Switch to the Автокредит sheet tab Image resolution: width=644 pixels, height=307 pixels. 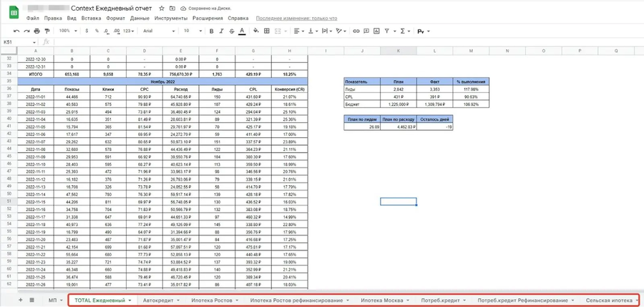pos(158,301)
